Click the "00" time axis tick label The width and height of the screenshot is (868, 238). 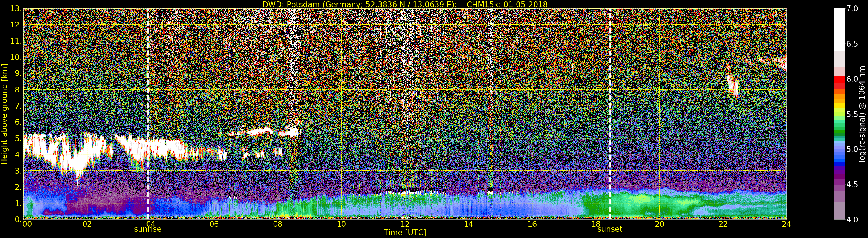coord(27,224)
